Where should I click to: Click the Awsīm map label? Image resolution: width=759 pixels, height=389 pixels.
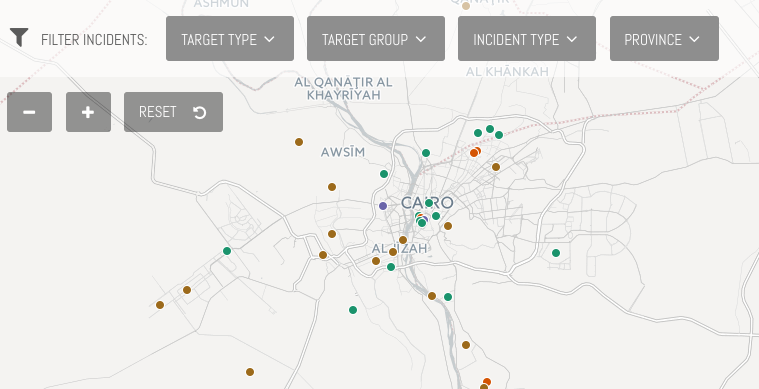click(343, 152)
